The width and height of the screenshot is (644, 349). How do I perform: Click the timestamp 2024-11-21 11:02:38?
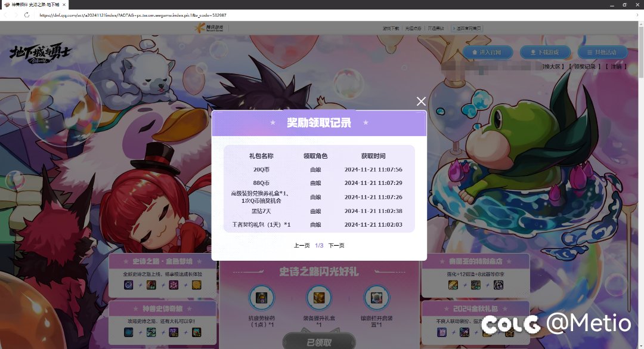373,211
